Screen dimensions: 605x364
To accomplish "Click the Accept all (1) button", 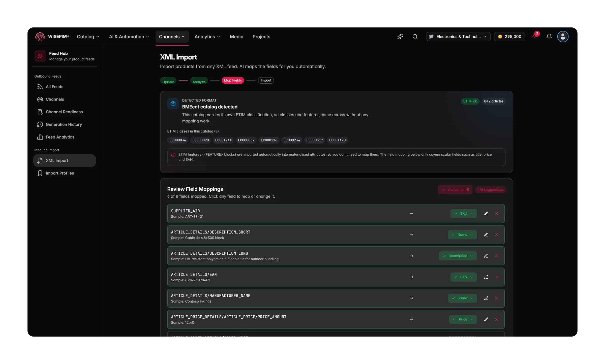I will pos(455,190).
